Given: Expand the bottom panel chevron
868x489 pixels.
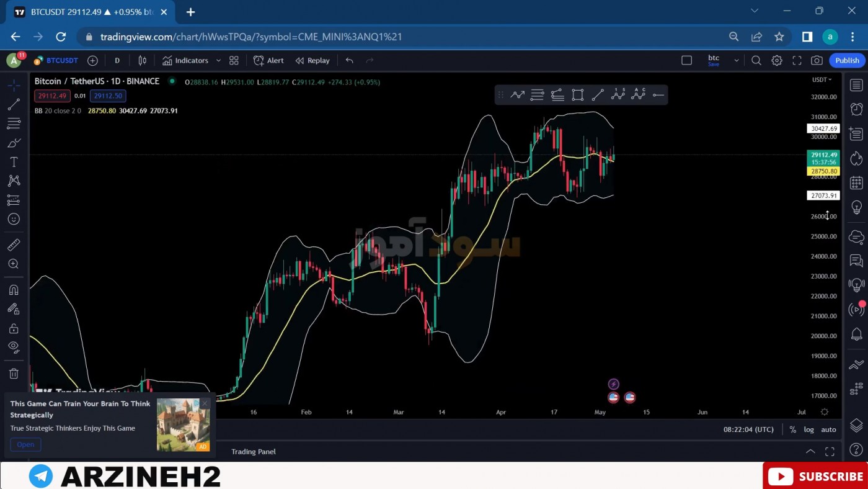Looking at the screenshot, I should pos(810,451).
